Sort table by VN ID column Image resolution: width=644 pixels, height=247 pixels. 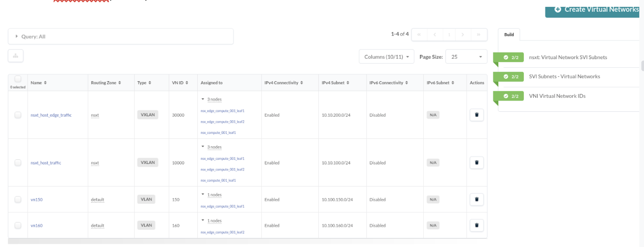(x=180, y=83)
